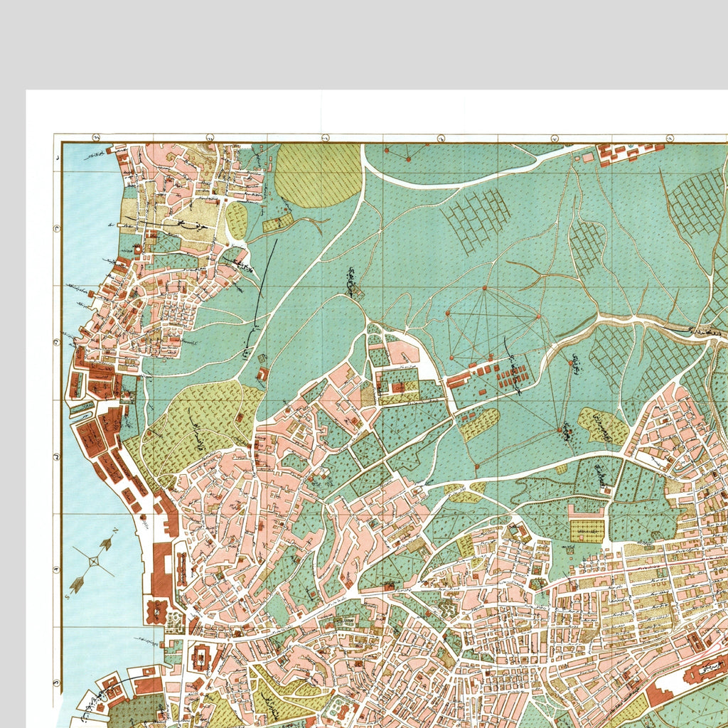The width and height of the screenshot is (728, 728).
Task: Click the star-shaped red fortress on the waterfront
Action: (x=156, y=611)
